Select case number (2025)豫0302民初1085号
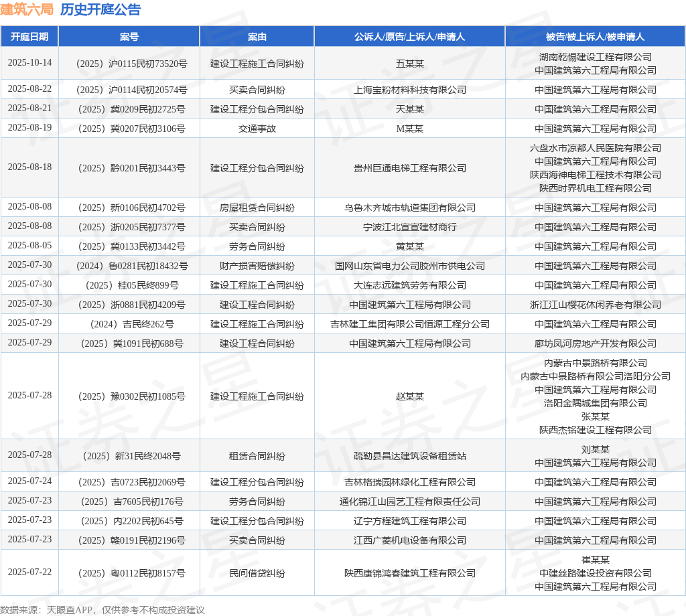The image size is (686, 616). point(132,396)
